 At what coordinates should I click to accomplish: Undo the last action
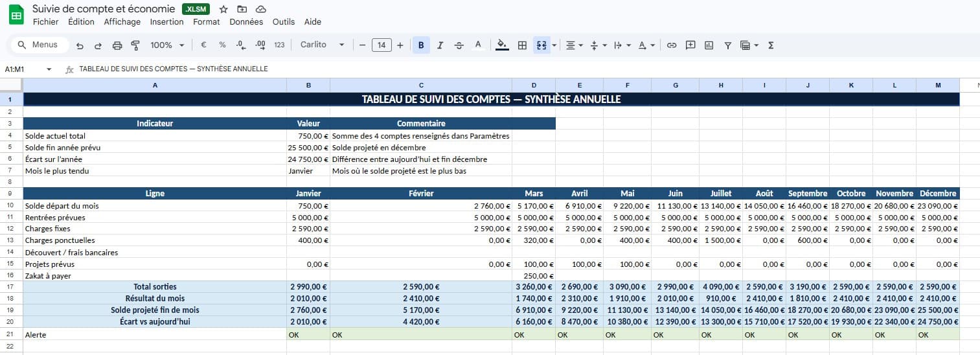tap(80, 45)
